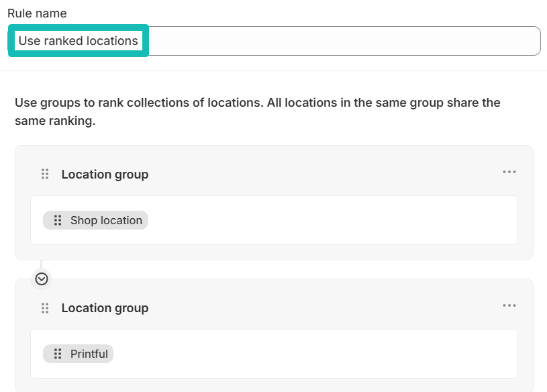Screen dimensions: 547x392
Task: Click the drag handle beside first Location group
Action: (44, 173)
